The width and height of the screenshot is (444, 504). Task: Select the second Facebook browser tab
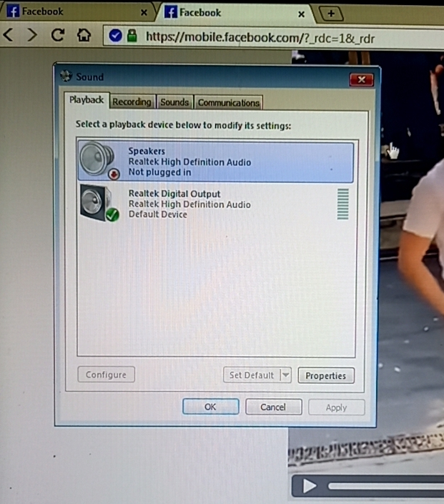pos(237,13)
